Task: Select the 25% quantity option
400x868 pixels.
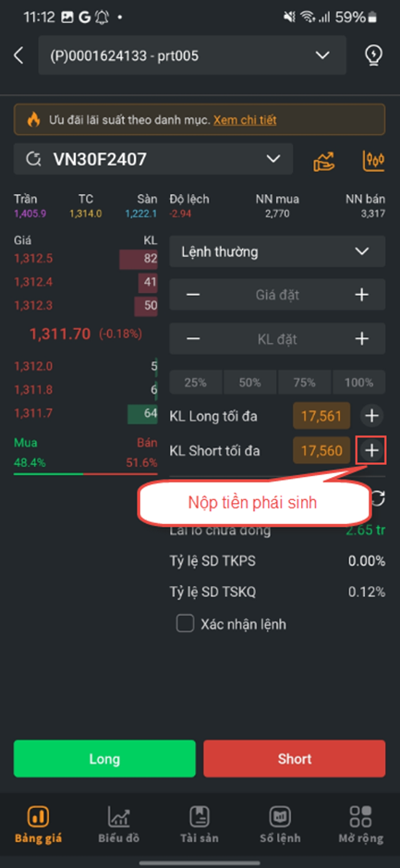Action: click(x=195, y=383)
